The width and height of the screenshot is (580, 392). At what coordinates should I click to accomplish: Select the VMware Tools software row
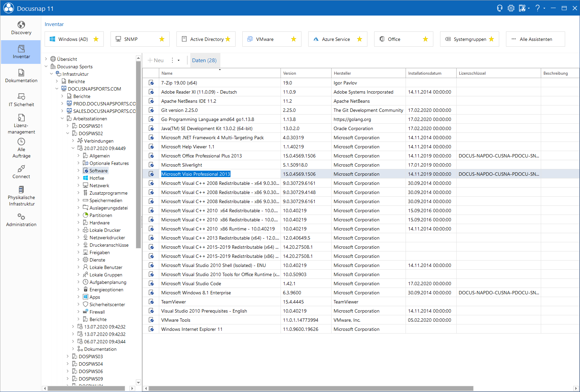361,320
